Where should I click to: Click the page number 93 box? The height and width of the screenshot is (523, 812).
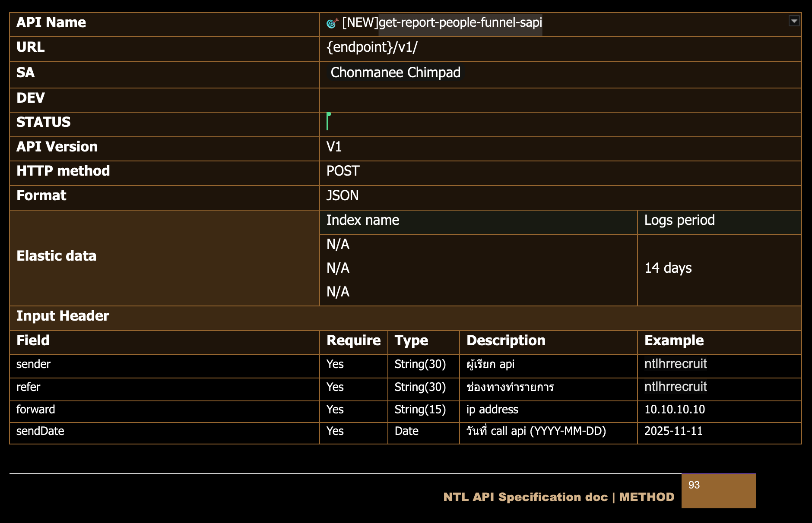(x=718, y=491)
